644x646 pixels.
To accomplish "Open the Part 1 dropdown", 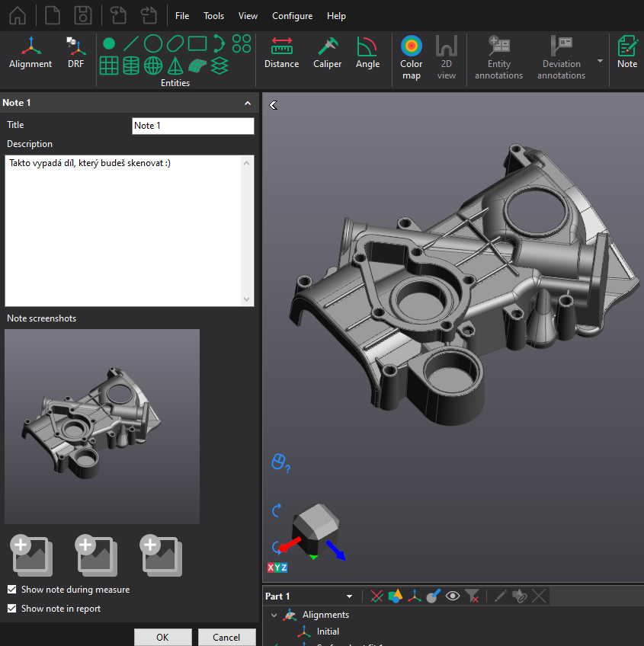I will click(349, 596).
